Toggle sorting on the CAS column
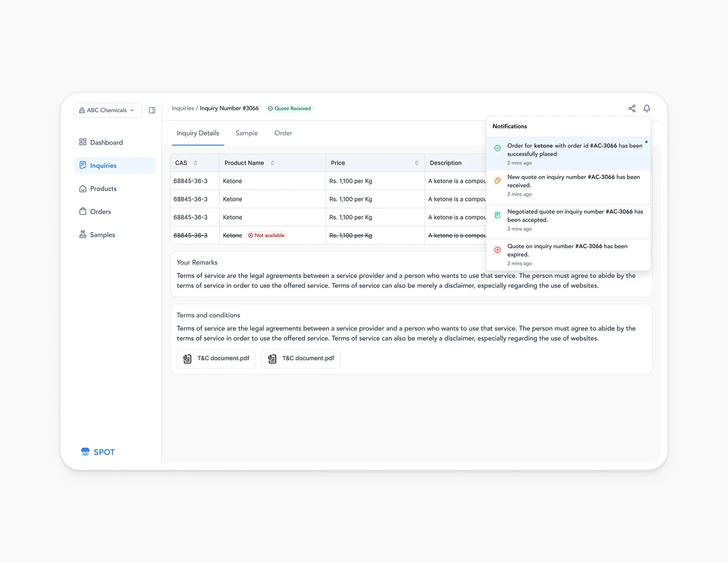 point(195,162)
